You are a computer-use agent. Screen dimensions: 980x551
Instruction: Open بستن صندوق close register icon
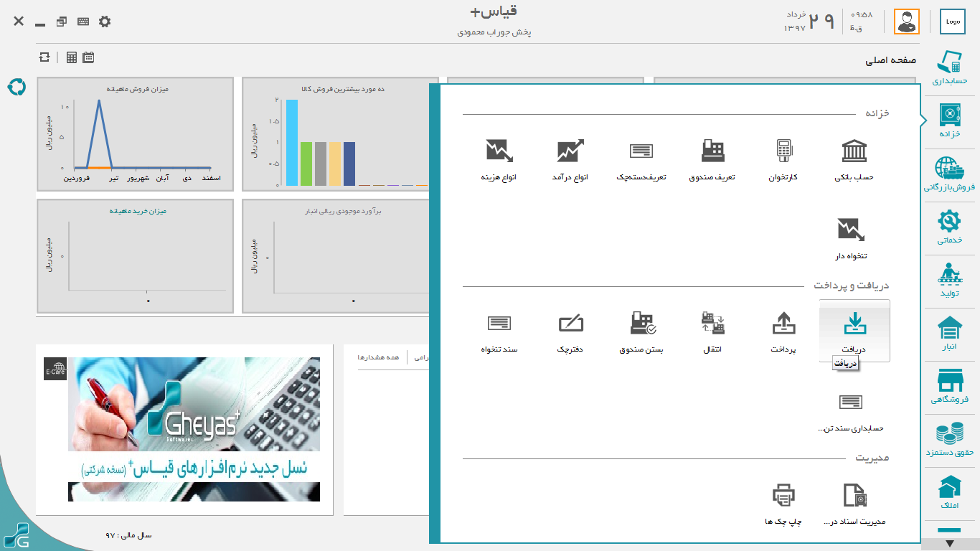(641, 331)
